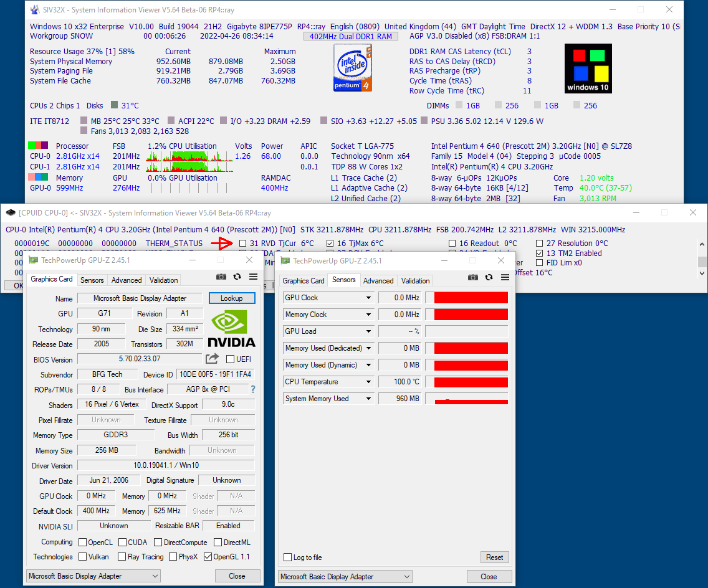Uncheck the 13 TM2 Enabled checkbox
Viewport: 708px width, 588px height.
pos(539,253)
